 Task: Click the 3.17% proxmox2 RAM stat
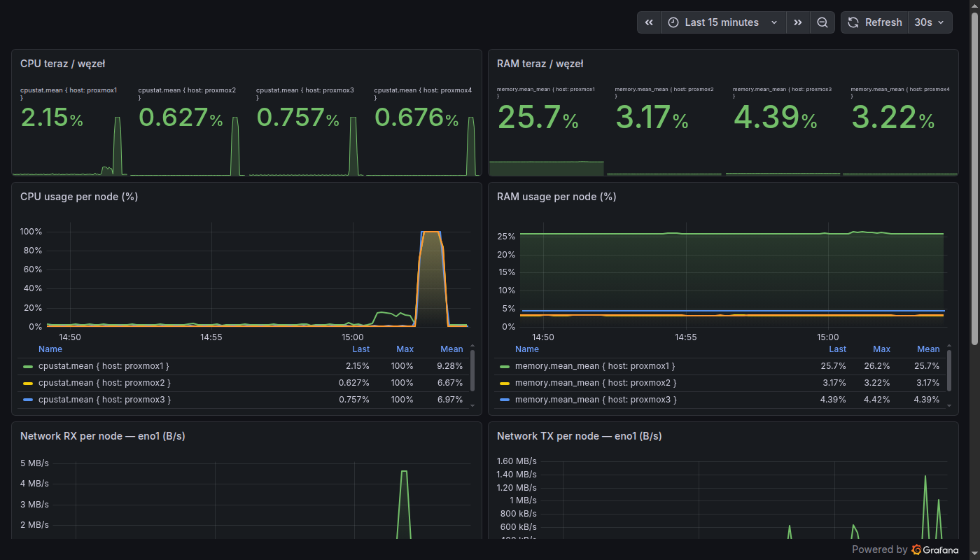coord(652,118)
